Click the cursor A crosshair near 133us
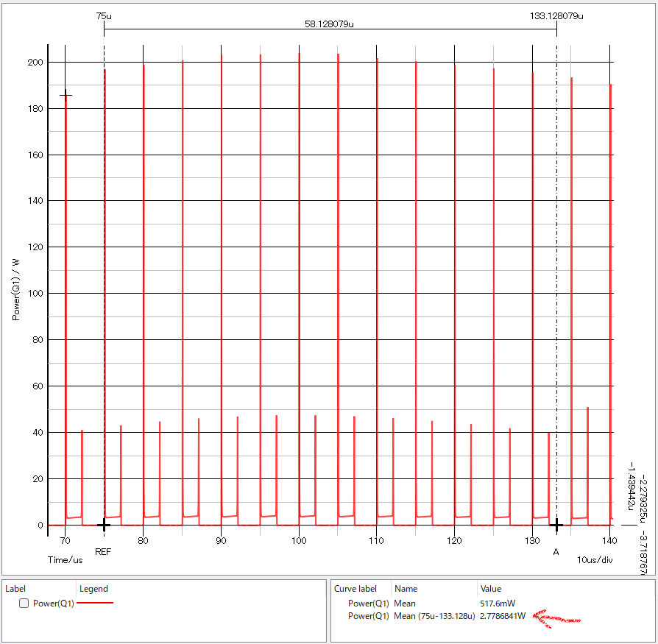This screenshot has width=658, height=644. 556,525
